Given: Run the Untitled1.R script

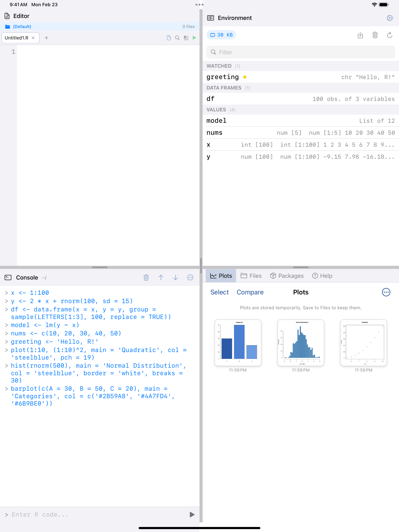Looking at the screenshot, I should pyautogui.click(x=194, y=38).
